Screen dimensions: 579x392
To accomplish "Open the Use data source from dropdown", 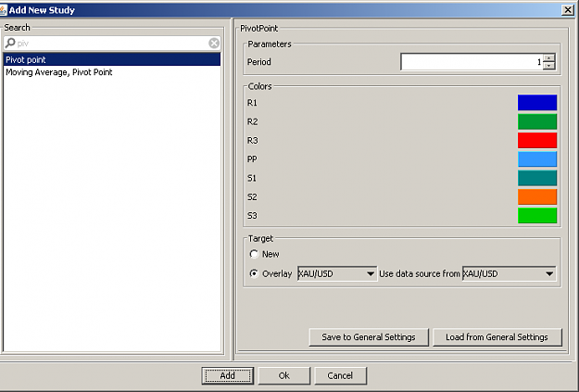I will pos(509,273).
